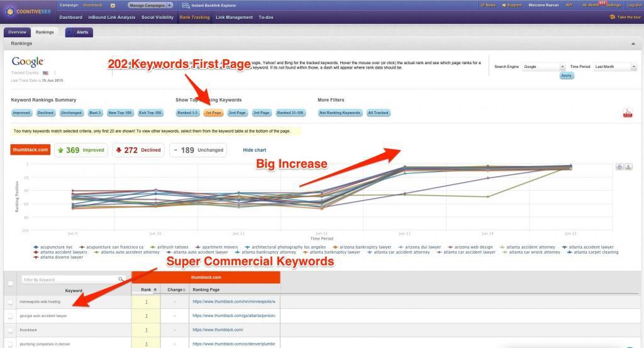Click the plus icon on Manage Campaigns
The width and height of the screenshot is (644, 348).
click(x=169, y=5)
